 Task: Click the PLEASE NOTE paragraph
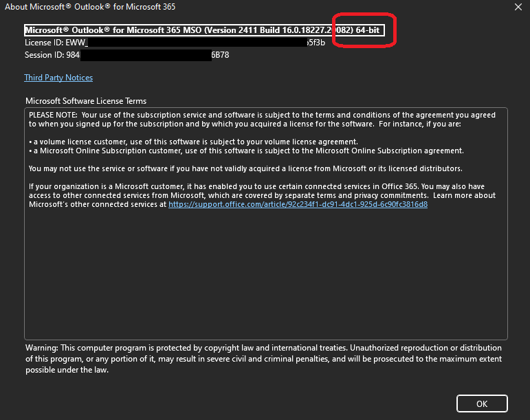(261, 120)
